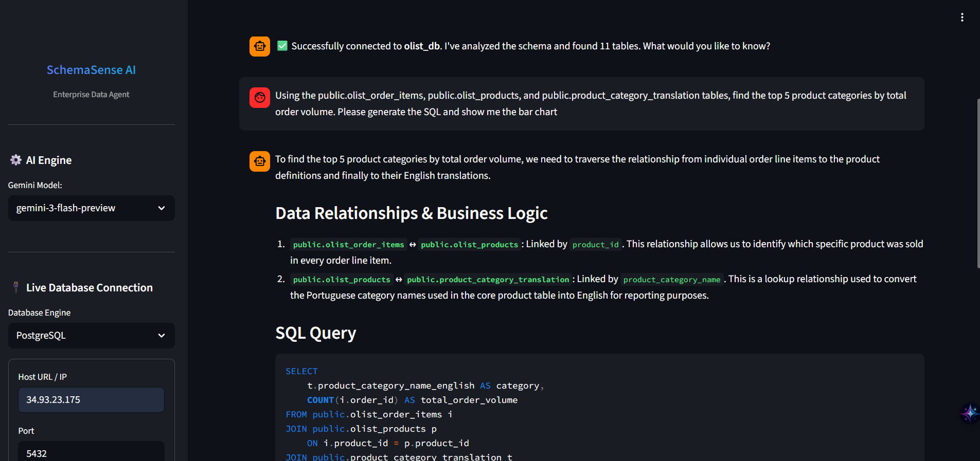Click the Database Engine label
This screenshot has width=980, height=461.
[x=39, y=312]
